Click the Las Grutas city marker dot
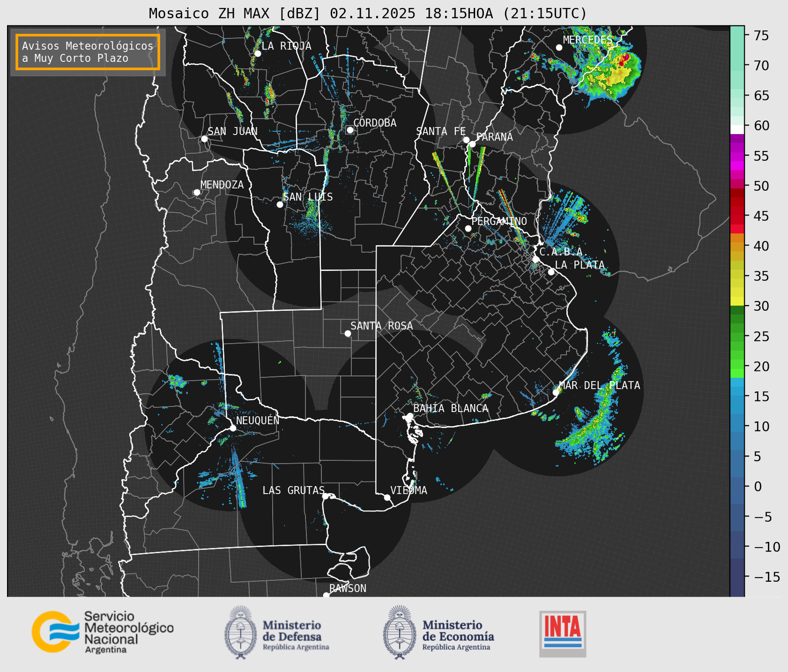 [x=326, y=496]
